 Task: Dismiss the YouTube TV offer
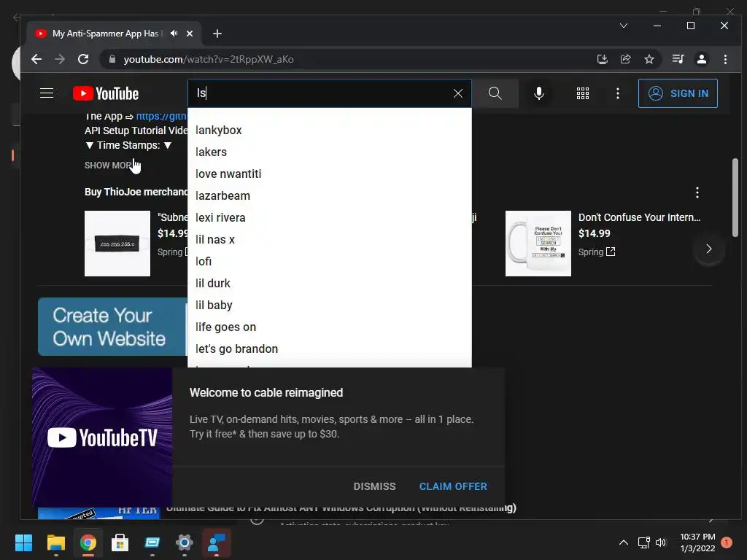point(374,486)
